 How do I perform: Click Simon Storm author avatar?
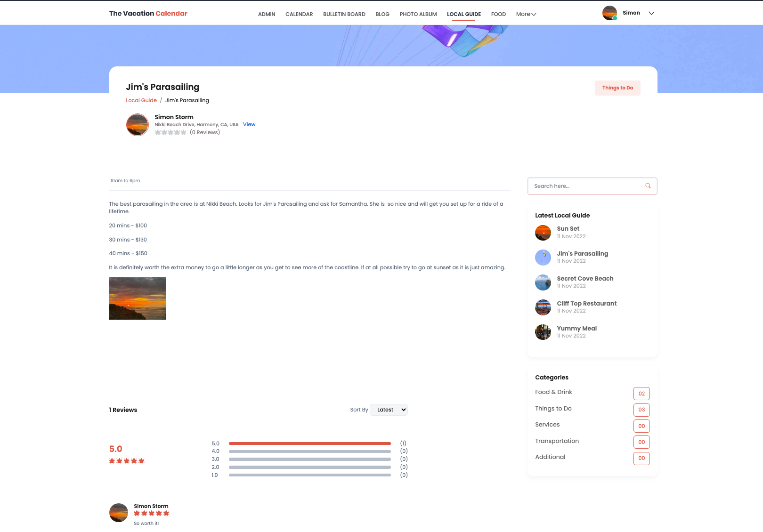[138, 125]
